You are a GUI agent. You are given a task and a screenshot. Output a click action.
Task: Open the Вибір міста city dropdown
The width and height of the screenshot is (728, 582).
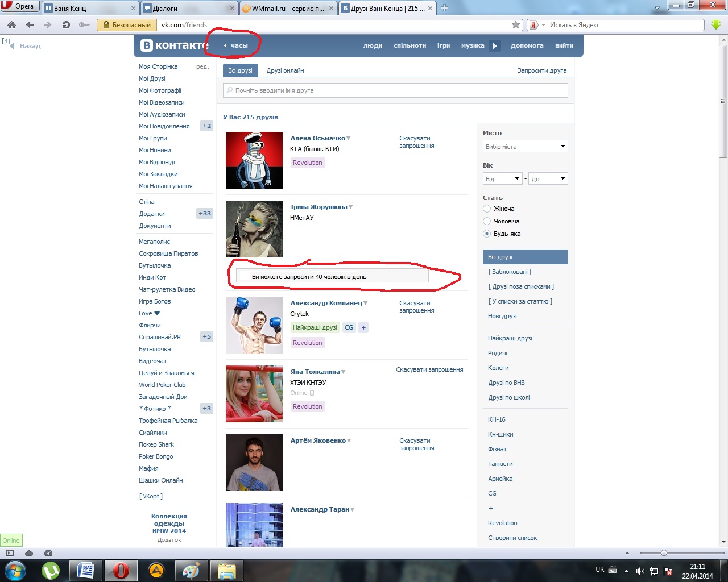(x=526, y=146)
